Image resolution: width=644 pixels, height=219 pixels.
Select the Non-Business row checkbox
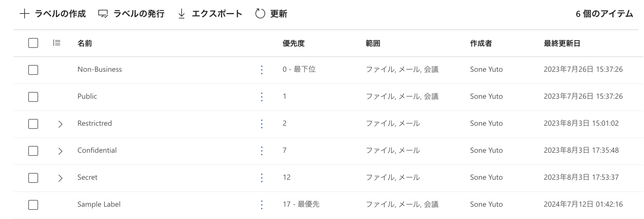point(33,70)
